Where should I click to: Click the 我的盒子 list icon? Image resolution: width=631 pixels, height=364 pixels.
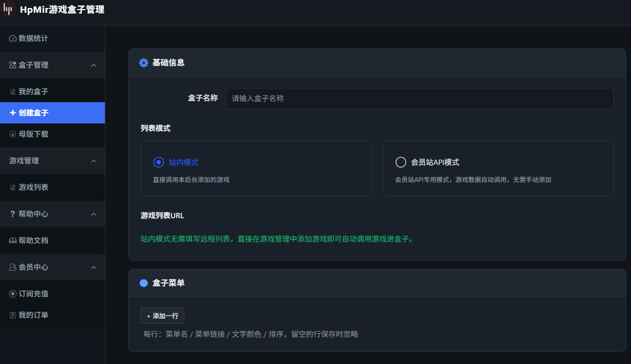(x=12, y=92)
